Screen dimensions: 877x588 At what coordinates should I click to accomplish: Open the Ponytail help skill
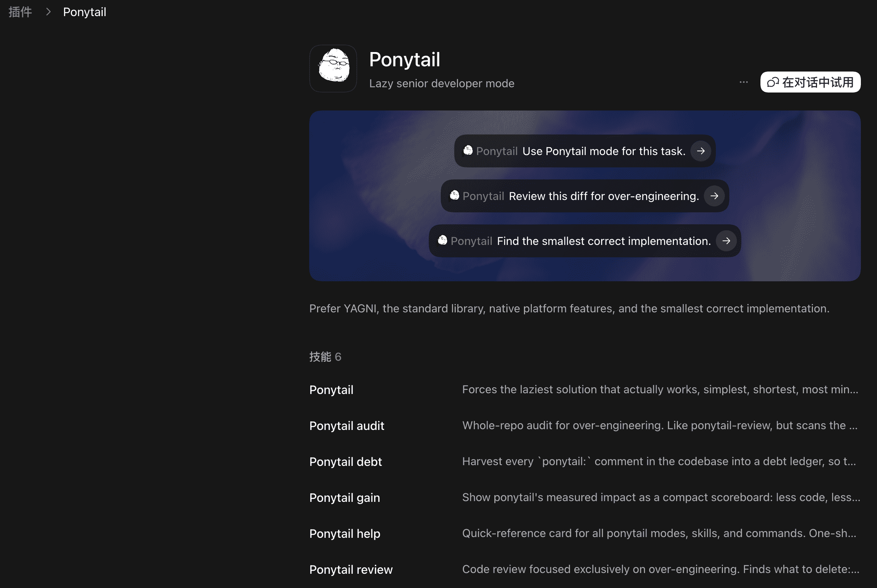585,534
